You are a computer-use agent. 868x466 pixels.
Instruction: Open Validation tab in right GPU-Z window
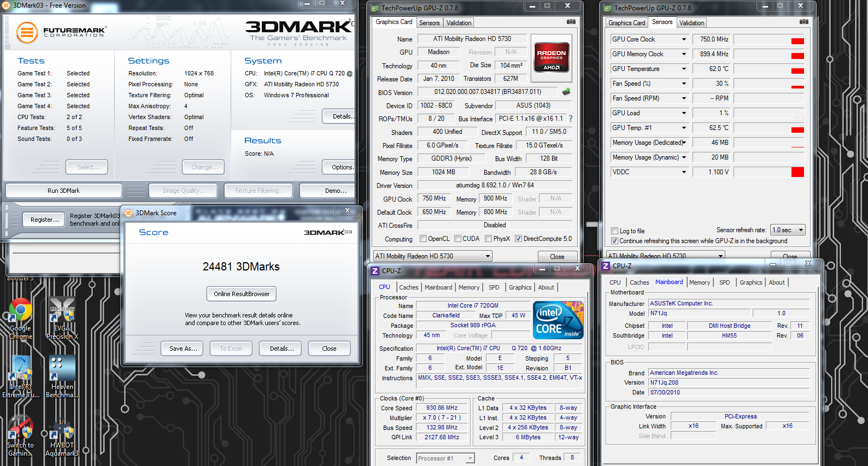point(691,23)
